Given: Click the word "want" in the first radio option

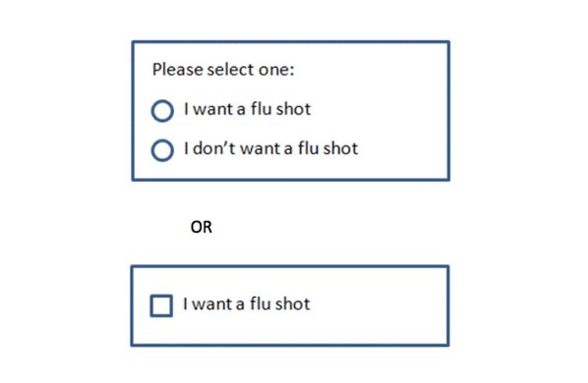Looking at the screenshot, I should click(x=213, y=110).
